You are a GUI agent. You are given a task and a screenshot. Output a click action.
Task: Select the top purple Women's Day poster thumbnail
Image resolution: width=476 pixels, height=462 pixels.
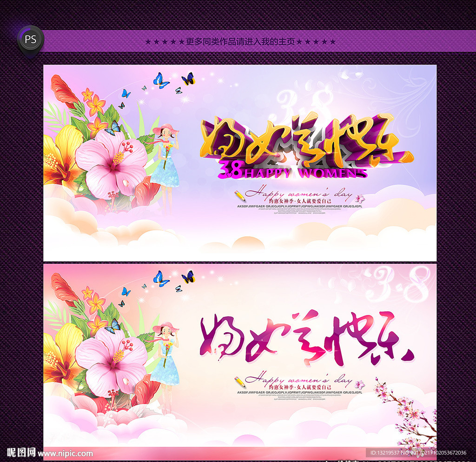coord(240,163)
